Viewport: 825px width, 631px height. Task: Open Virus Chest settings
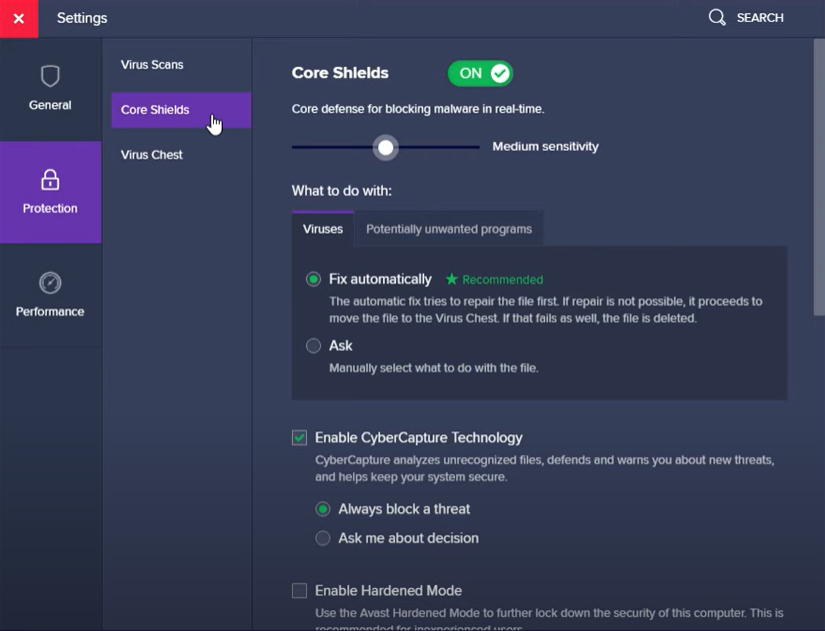coord(152,155)
